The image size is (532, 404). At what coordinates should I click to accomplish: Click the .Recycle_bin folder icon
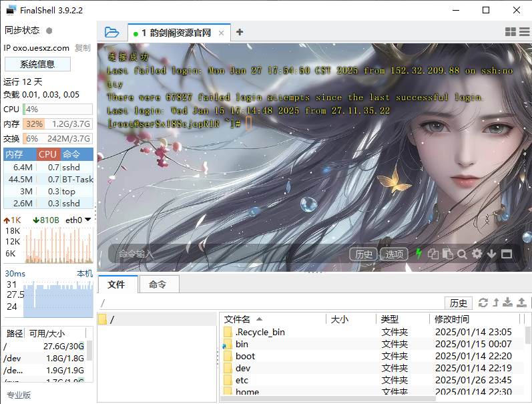[x=228, y=332]
